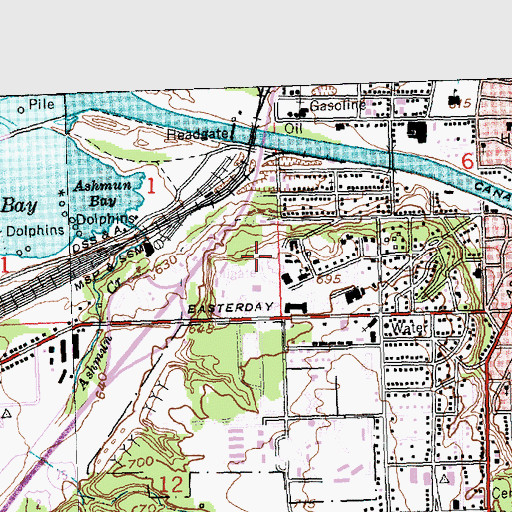This screenshot has width=512, height=512.
Task: Click the 'Pile' label in the bay
Action: click(41, 104)
